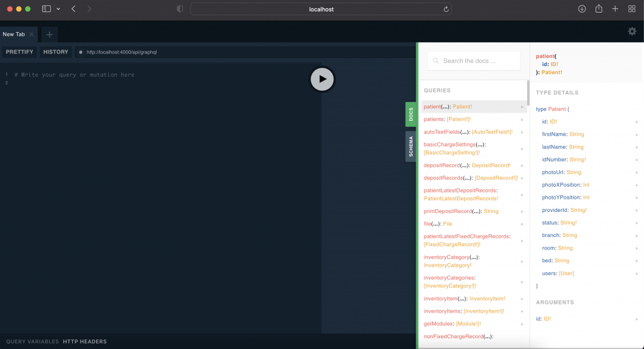Click the Safari localhost address bar
Screen dimensions: 644x349
[x=321, y=9]
